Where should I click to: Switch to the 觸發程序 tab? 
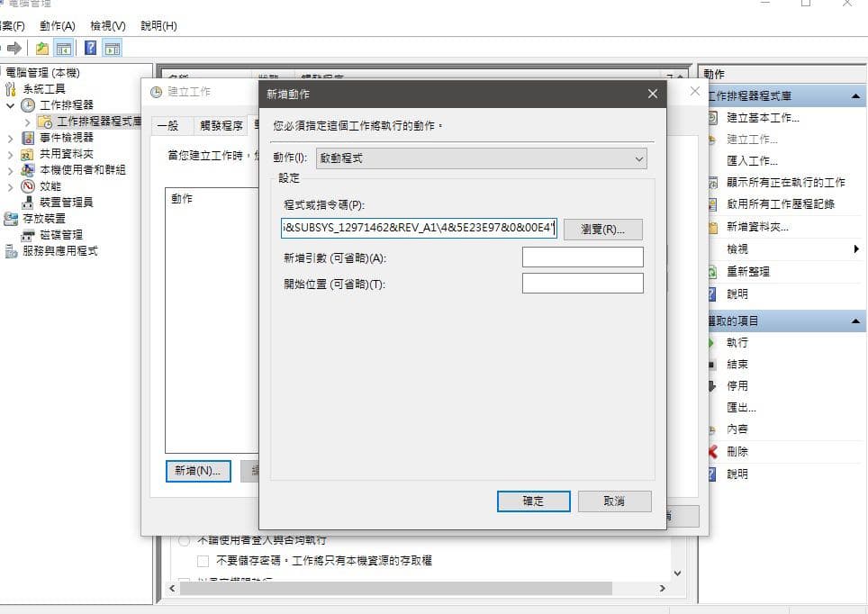pos(222,126)
